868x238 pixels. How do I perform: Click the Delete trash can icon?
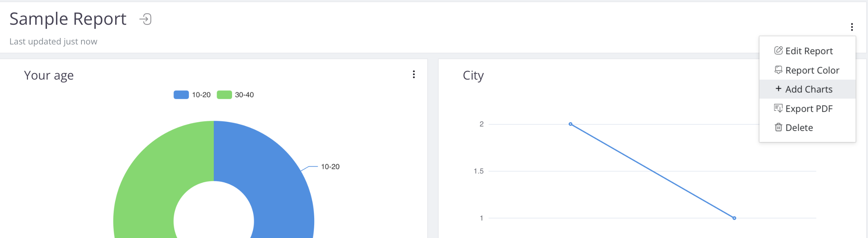pos(778,127)
